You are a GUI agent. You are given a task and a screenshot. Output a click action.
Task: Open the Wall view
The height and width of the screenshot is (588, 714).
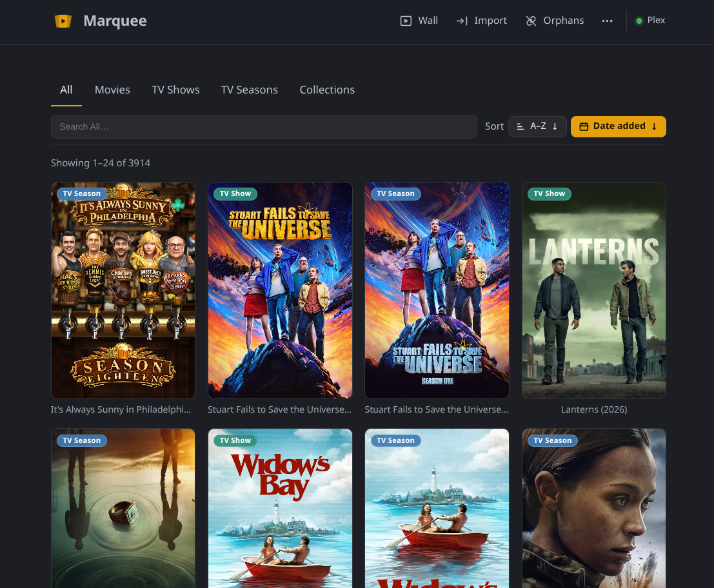pyautogui.click(x=419, y=21)
